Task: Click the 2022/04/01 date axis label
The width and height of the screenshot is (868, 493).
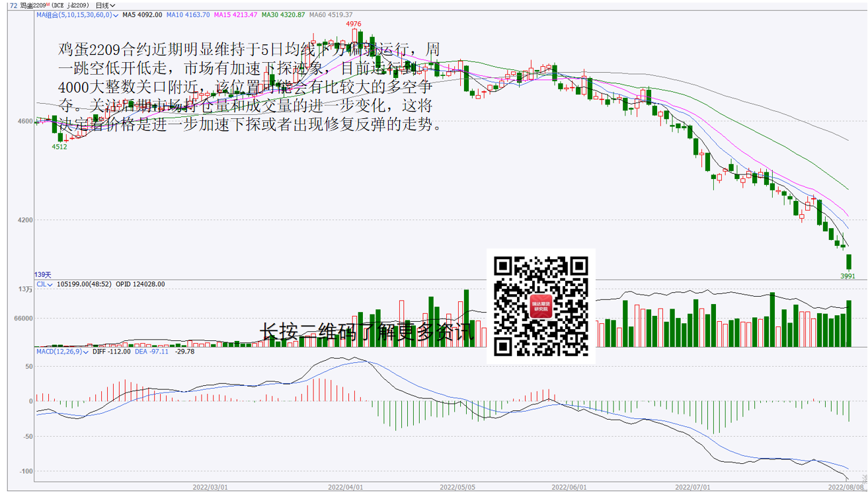Action: click(x=346, y=487)
